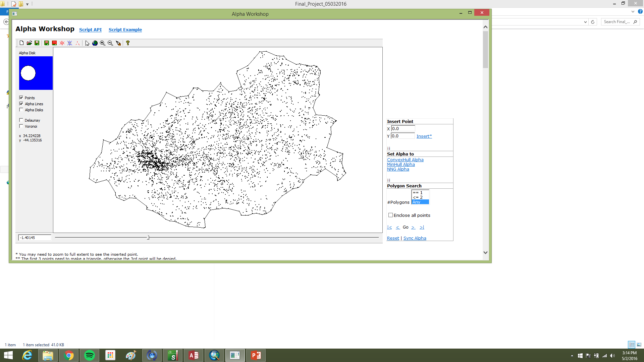Open a file using the Open folder icon
Viewport: 644px width, 362px height.
(29, 43)
